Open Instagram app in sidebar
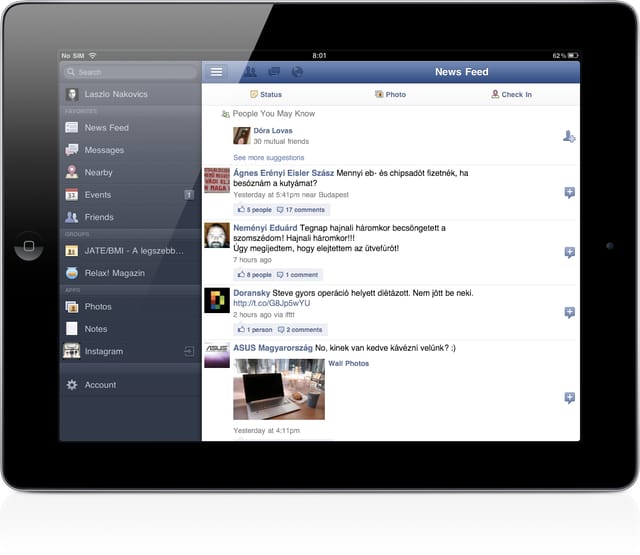The image size is (640, 555). (131, 351)
